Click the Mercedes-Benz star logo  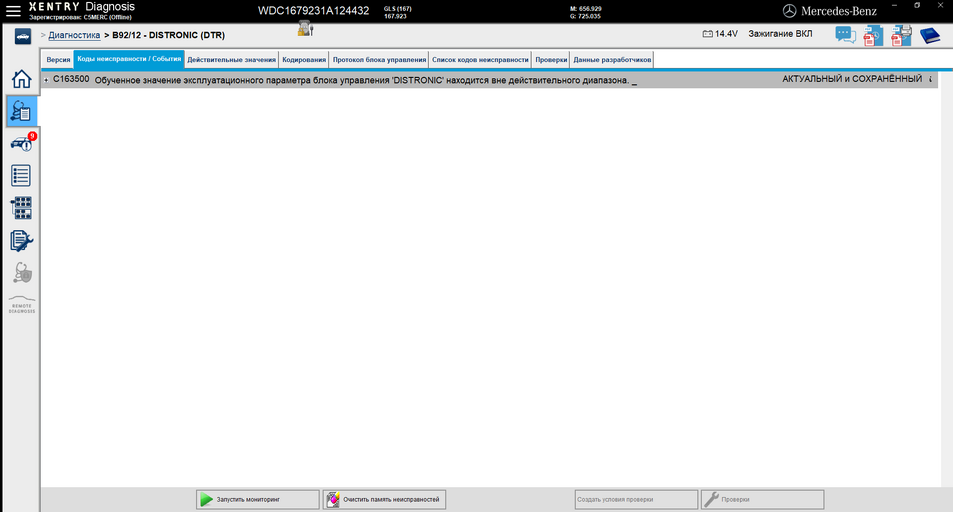tap(789, 11)
